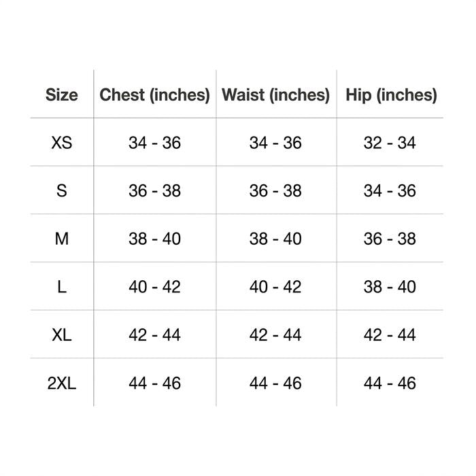Screen dimensions: 476x476
Task: Click the XS size label
Action: point(62,143)
